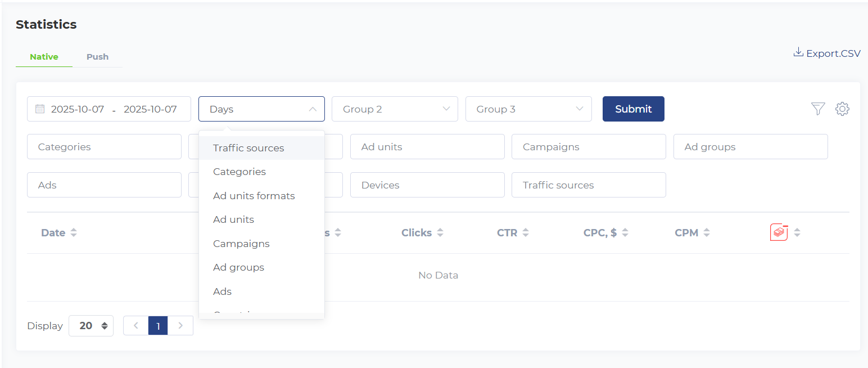This screenshot has width=868, height=368.
Task: Open the table settings gear icon
Action: [x=842, y=109]
